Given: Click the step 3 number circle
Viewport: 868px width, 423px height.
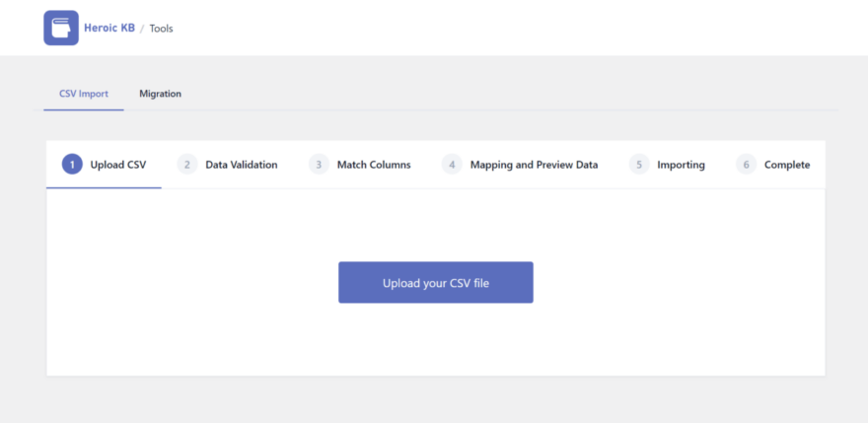Looking at the screenshot, I should click(319, 165).
